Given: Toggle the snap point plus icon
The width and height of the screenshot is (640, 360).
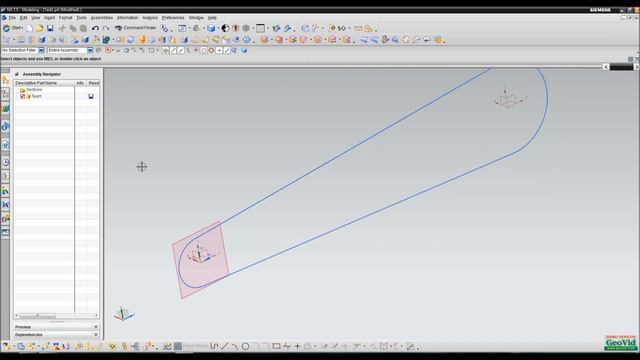Looking at the screenshot, I should (x=219, y=51).
